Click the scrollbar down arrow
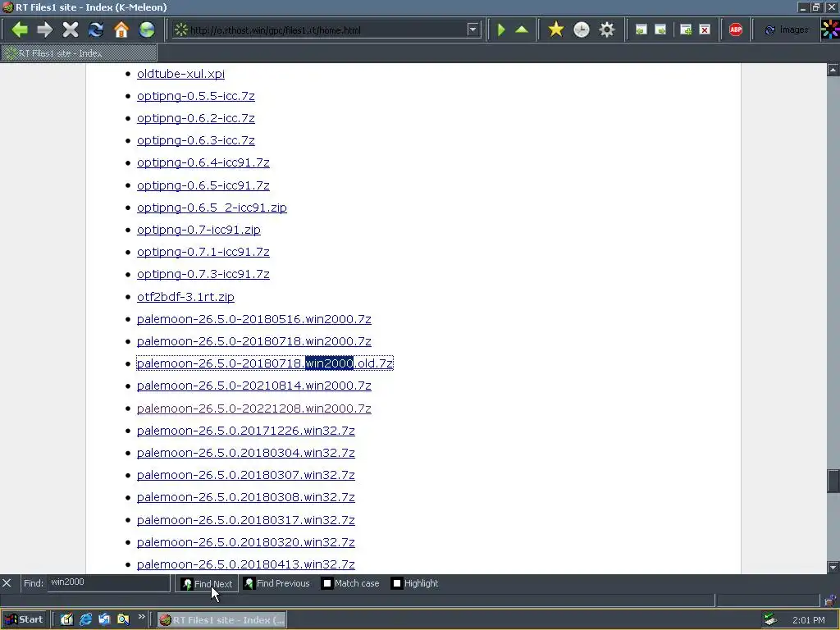This screenshot has width=840, height=630. click(x=833, y=568)
